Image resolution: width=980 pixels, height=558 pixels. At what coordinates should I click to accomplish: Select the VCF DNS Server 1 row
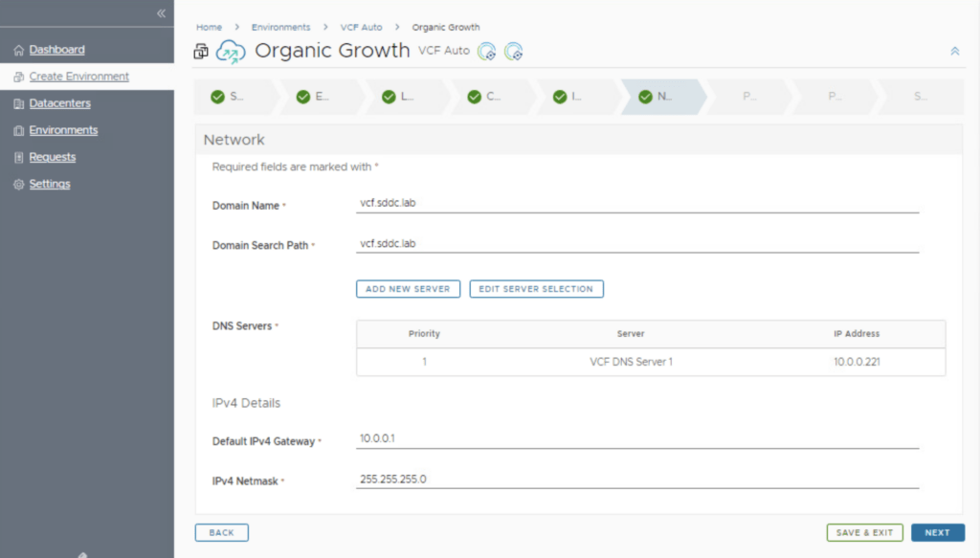pos(631,362)
